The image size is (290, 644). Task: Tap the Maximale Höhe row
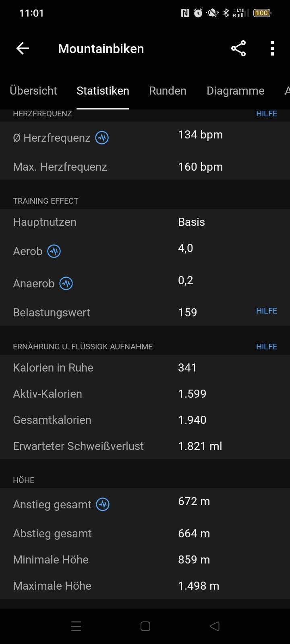point(145,586)
